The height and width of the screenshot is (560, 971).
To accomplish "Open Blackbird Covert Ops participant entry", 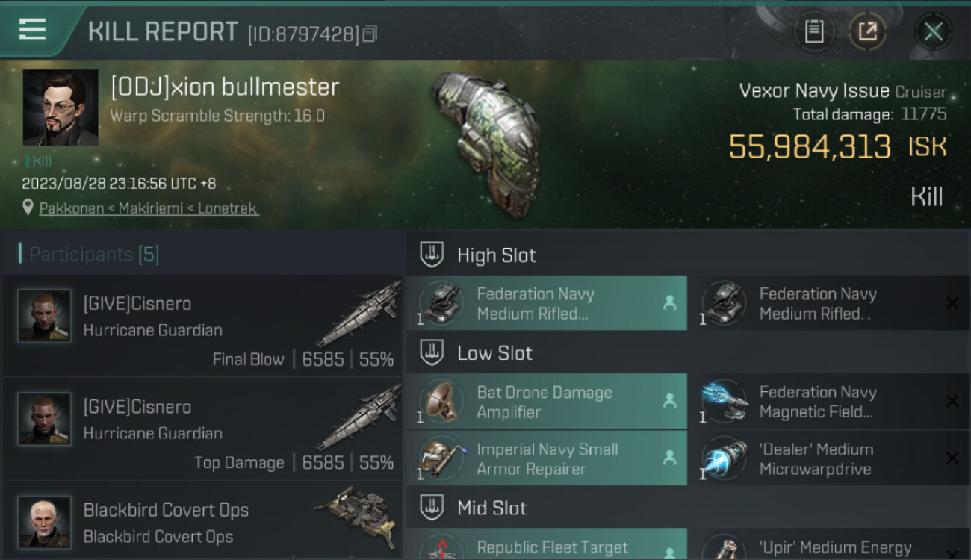I will [202, 521].
